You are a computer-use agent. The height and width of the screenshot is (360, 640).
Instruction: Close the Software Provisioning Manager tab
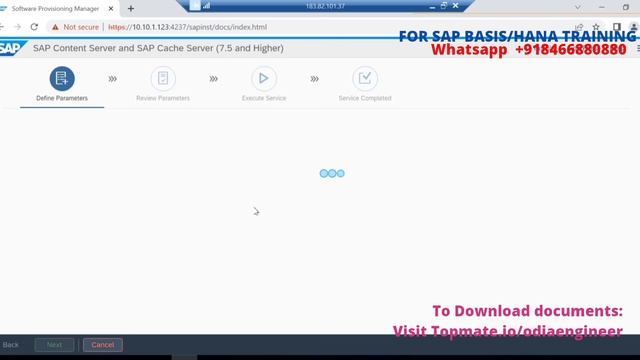tap(111, 8)
